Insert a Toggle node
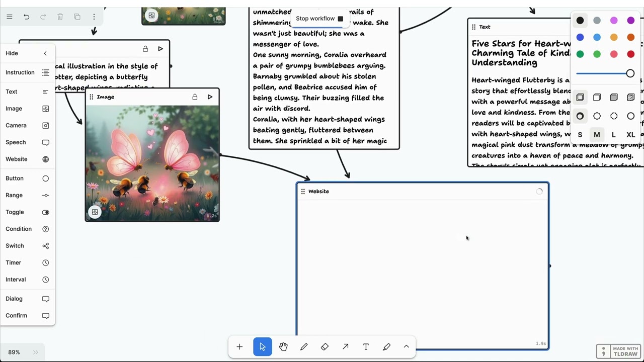The image size is (644, 362). (x=28, y=212)
